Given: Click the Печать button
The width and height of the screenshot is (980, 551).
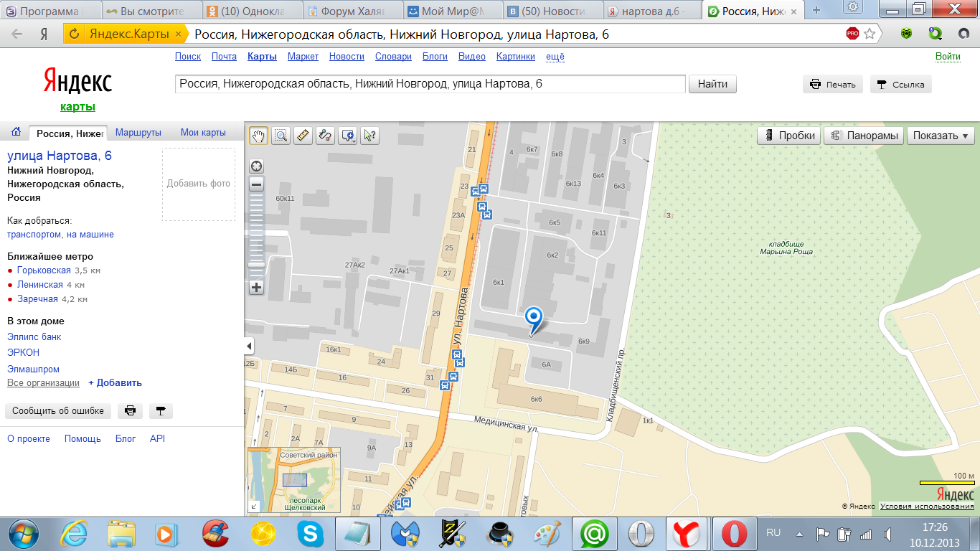Looking at the screenshot, I should click(833, 84).
